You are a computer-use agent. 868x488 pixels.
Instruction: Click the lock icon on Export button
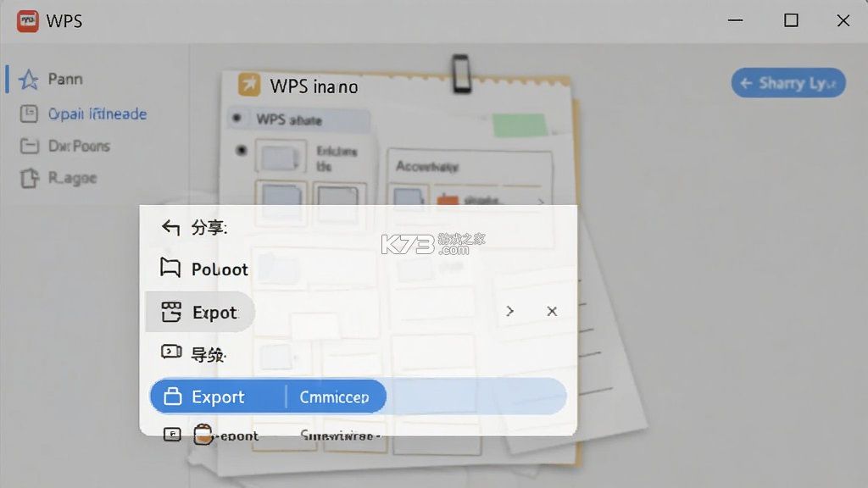coord(173,396)
